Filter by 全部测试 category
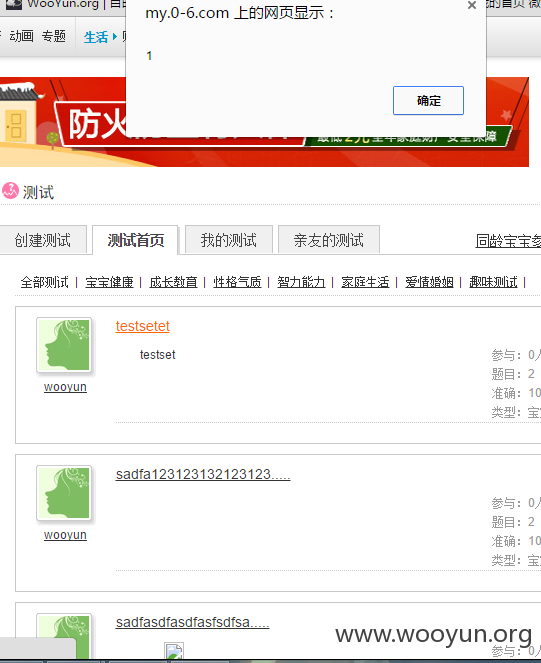The image size is (541, 663). coord(44,282)
